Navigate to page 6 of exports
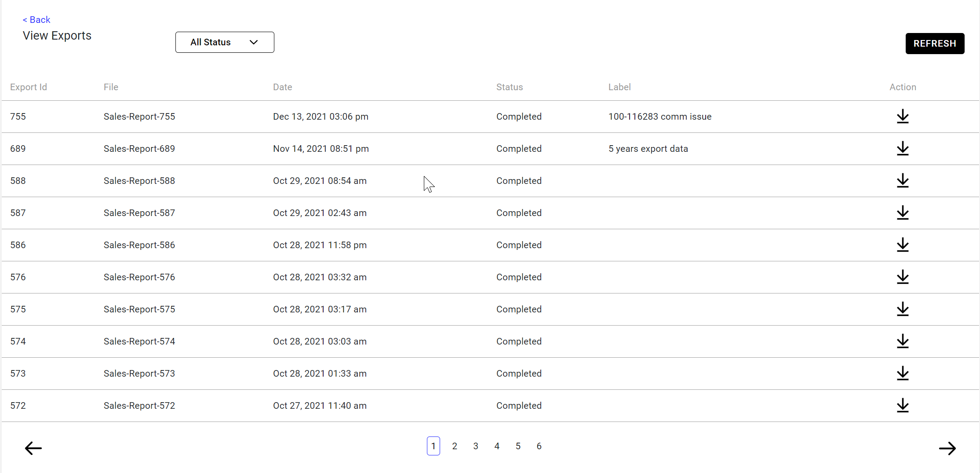This screenshot has width=980, height=473. pyautogui.click(x=539, y=446)
